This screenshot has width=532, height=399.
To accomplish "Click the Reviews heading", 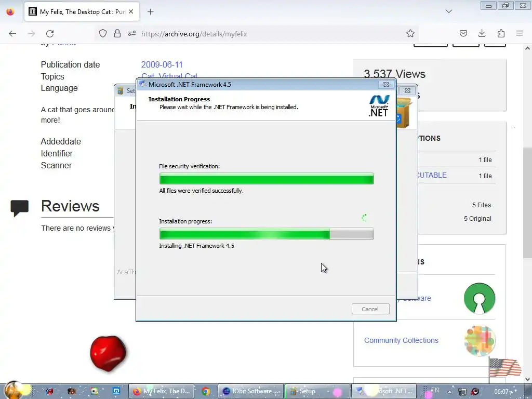I will 70,206.
